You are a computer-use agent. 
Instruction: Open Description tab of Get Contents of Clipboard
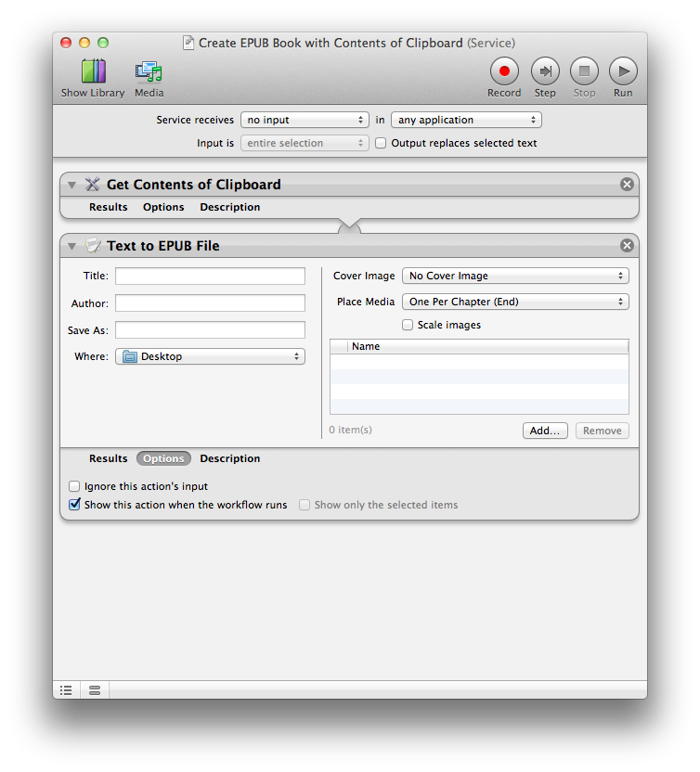tap(229, 207)
